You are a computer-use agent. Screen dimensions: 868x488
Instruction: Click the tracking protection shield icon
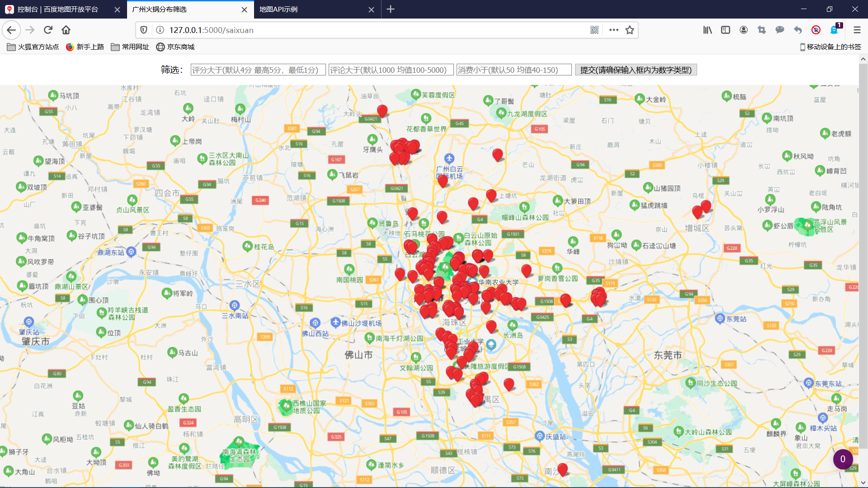144,30
